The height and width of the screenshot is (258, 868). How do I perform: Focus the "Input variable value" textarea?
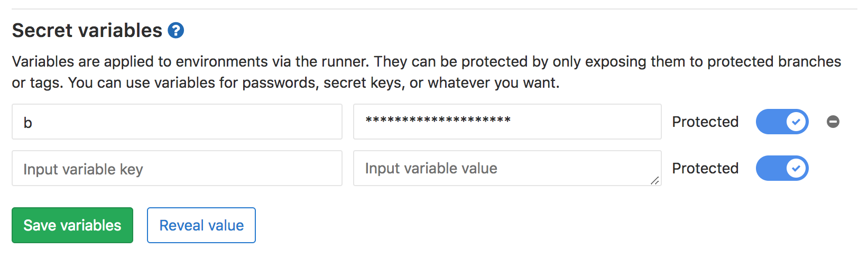(507, 169)
